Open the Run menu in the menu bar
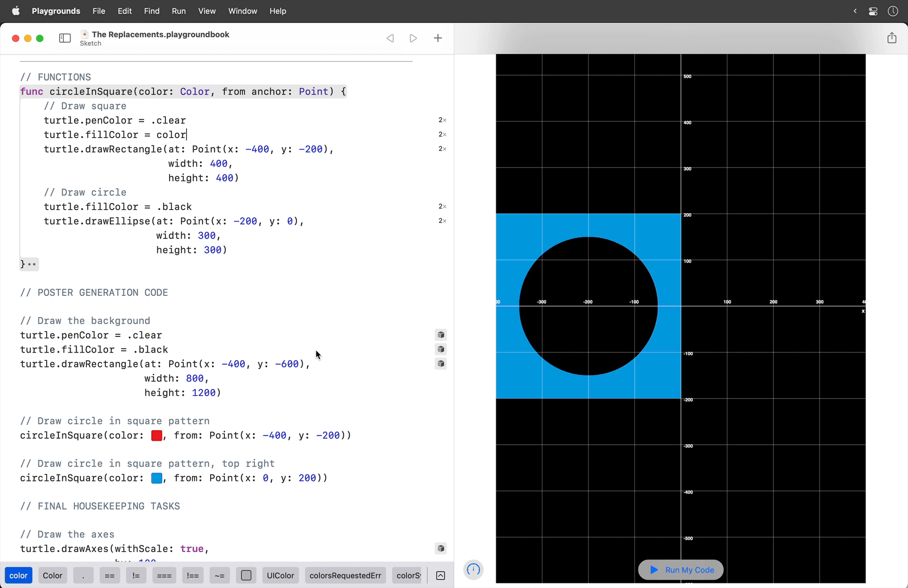The height and width of the screenshot is (588, 908). coord(179,11)
